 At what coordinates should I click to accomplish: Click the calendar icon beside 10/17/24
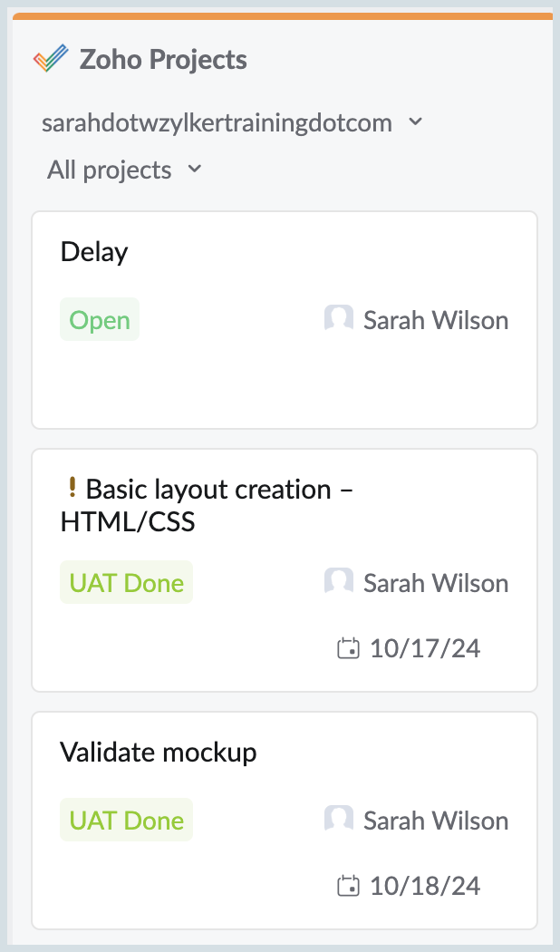click(348, 648)
